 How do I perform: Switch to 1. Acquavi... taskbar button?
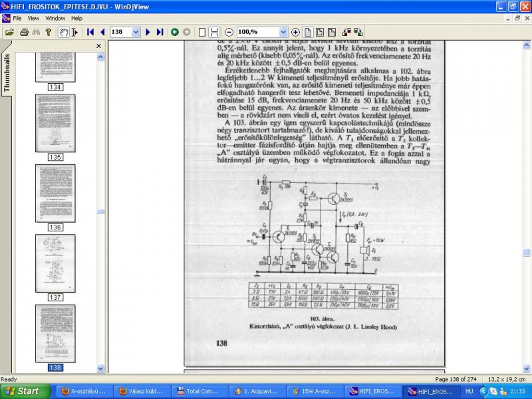(257, 391)
